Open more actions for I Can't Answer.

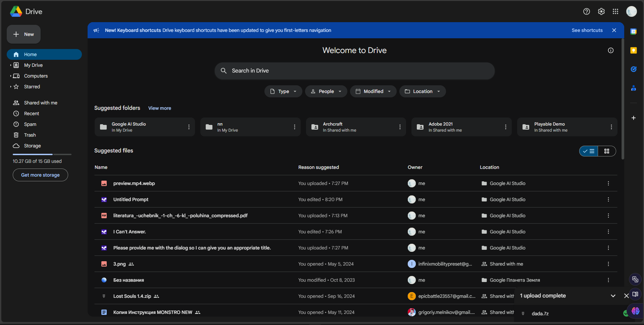[x=608, y=232]
